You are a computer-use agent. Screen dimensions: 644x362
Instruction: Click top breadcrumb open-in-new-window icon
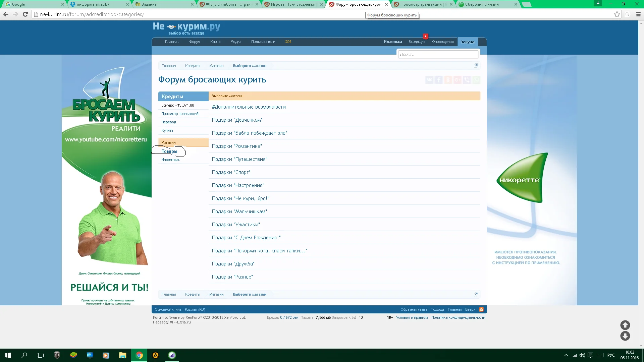[x=476, y=66]
